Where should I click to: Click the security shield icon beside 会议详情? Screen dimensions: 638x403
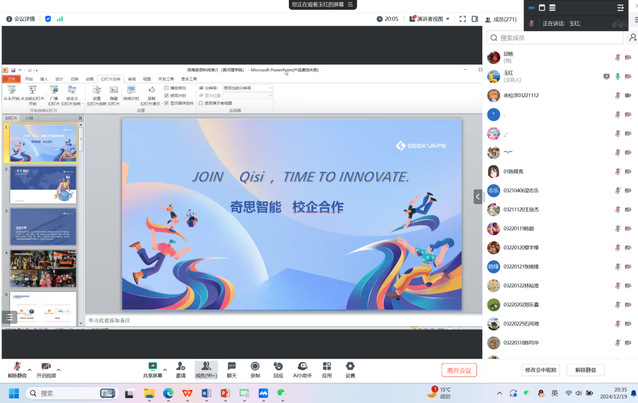pos(48,19)
